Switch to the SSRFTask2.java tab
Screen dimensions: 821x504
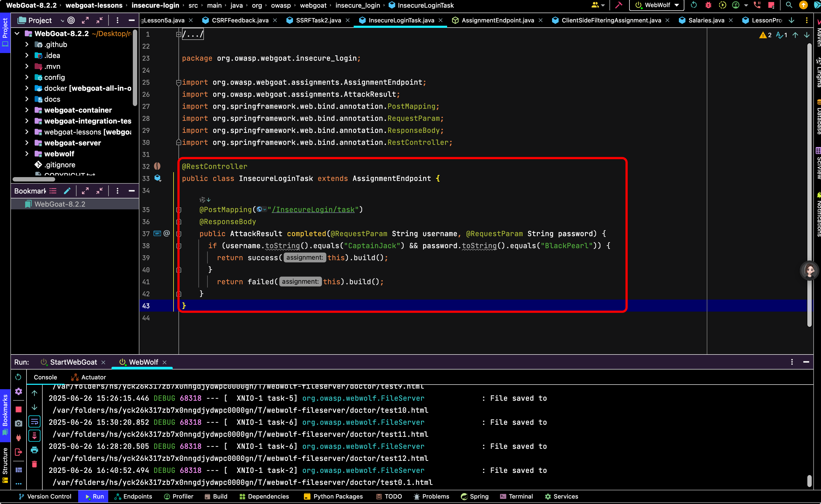tap(318, 20)
